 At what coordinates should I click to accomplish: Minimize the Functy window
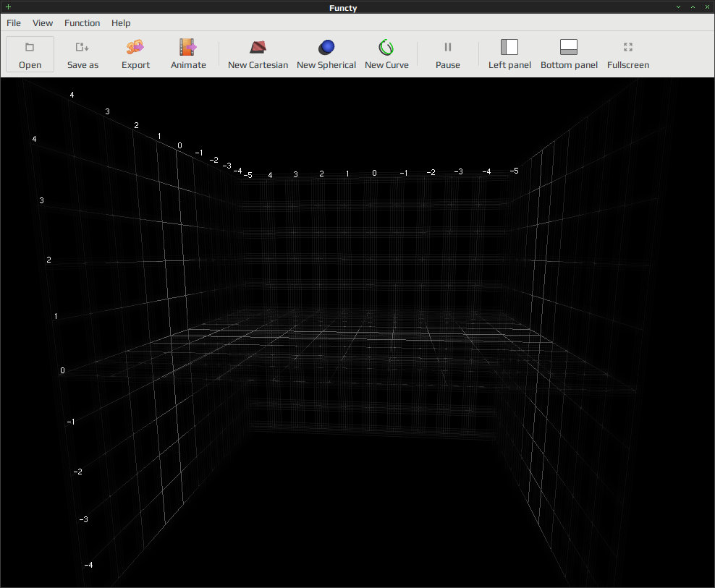678,7
